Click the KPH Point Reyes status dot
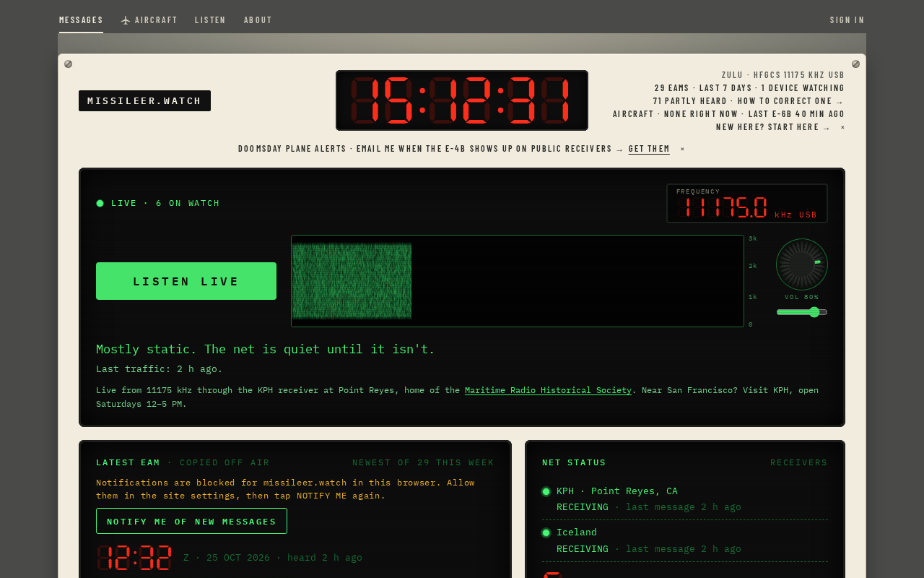 tap(546, 491)
